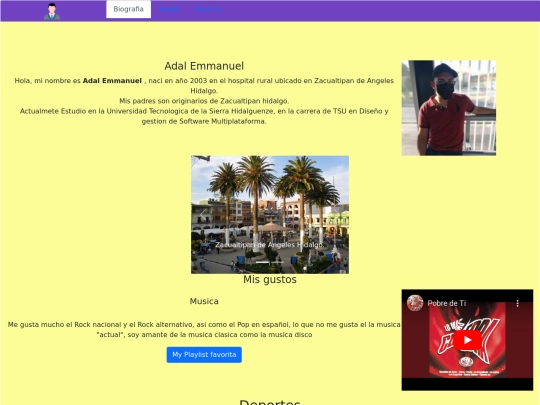The width and height of the screenshot is (540, 405).
Task: Click the Zacualtipan de Angeles Hidalgo caption
Action: point(270,245)
